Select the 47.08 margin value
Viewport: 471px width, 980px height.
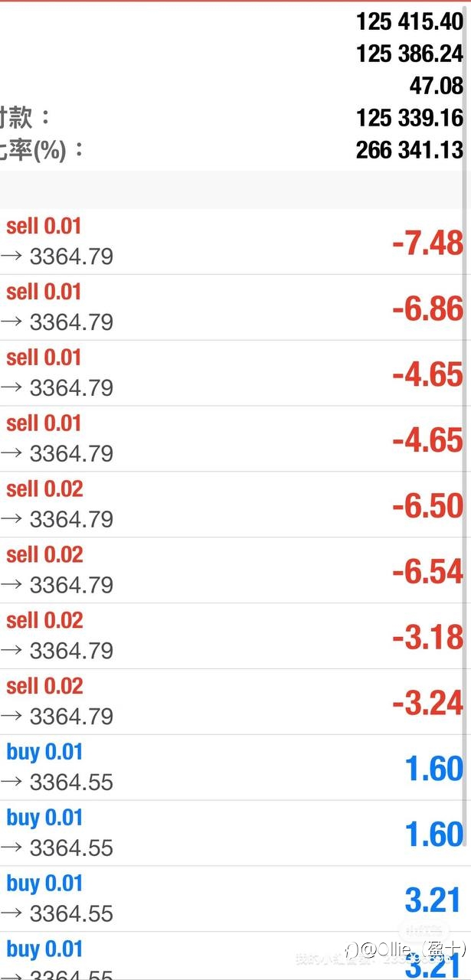coord(437,86)
